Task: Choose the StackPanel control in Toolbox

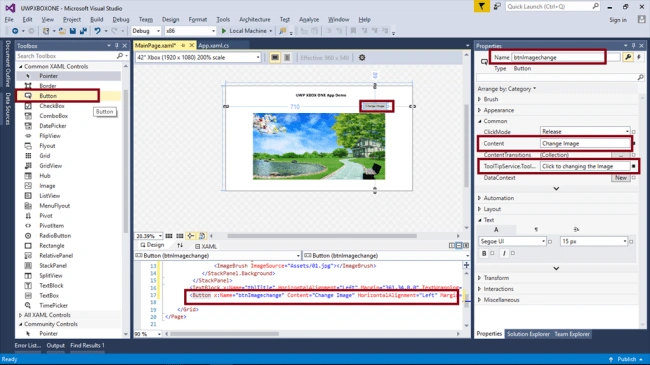Action: tap(53, 265)
